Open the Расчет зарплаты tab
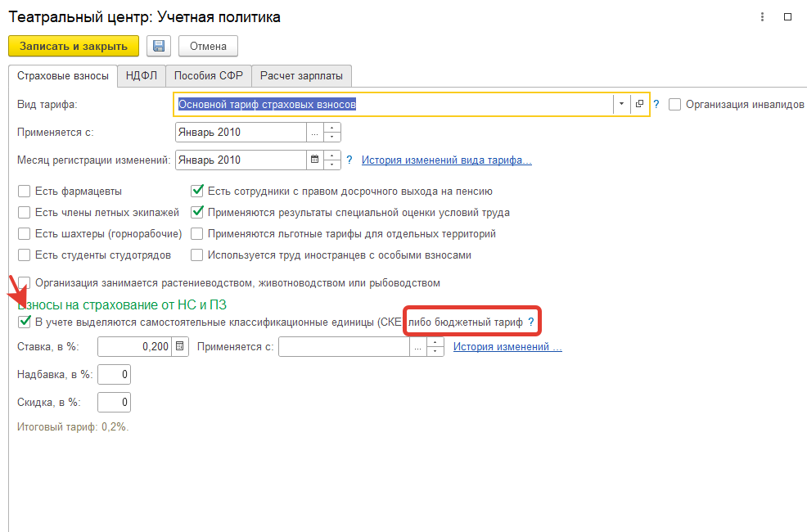The height and width of the screenshot is (532, 807). pyautogui.click(x=302, y=76)
